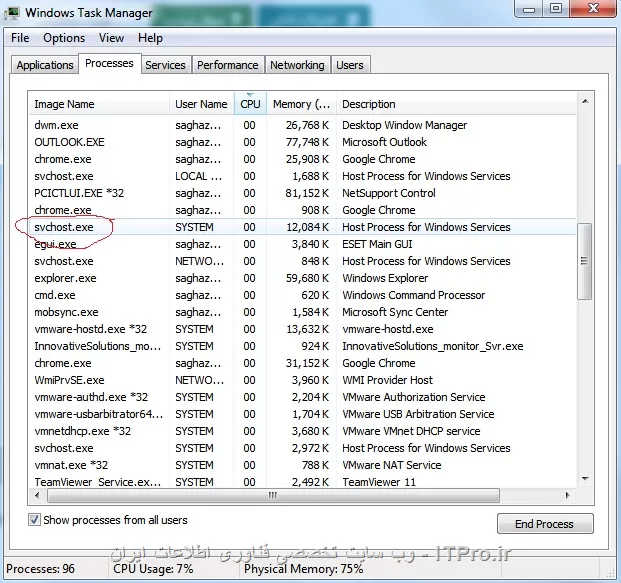621x583 pixels.
Task: Switch to the Services tab
Action: [x=165, y=65]
